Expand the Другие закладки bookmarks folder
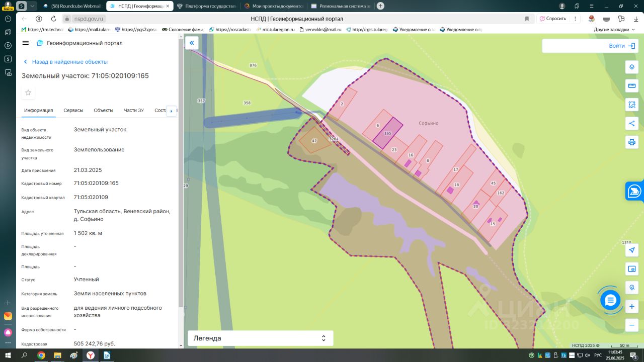This screenshot has width=644, height=362. point(614,30)
